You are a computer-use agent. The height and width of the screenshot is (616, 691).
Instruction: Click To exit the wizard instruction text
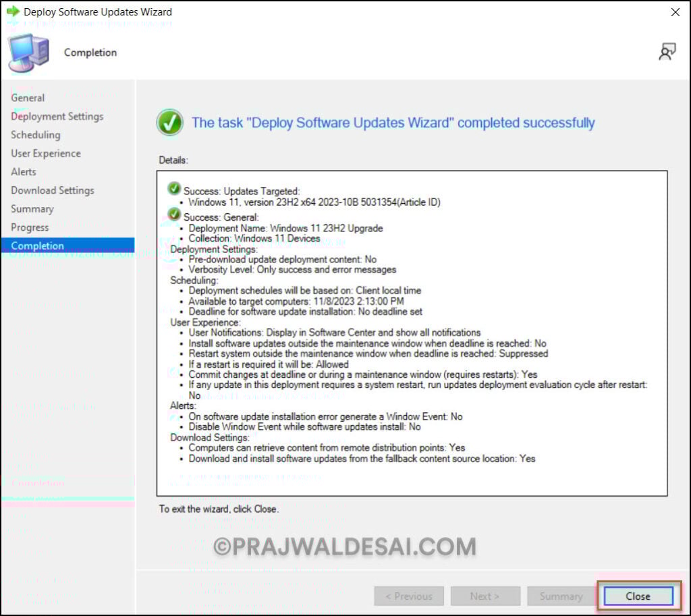[219, 509]
